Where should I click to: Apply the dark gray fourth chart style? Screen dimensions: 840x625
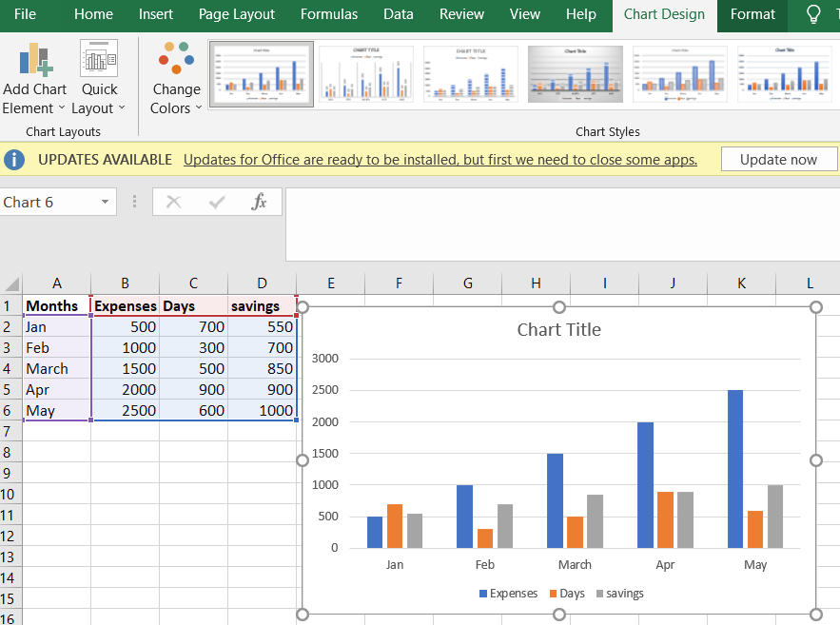pos(575,73)
